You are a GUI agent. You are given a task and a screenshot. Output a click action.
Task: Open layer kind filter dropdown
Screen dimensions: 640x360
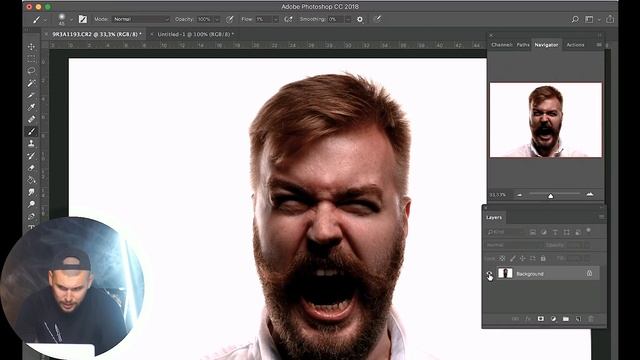pyautogui.click(x=505, y=232)
